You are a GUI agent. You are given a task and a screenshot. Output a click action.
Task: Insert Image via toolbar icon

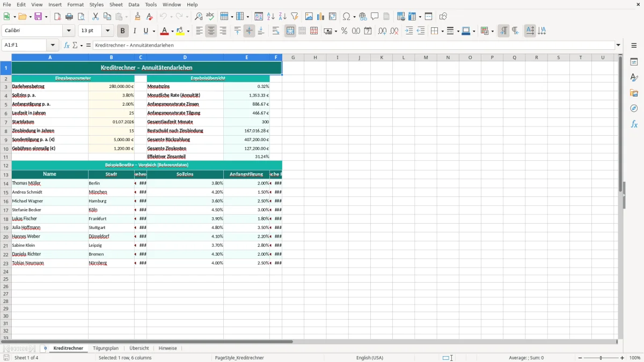tap(309, 17)
